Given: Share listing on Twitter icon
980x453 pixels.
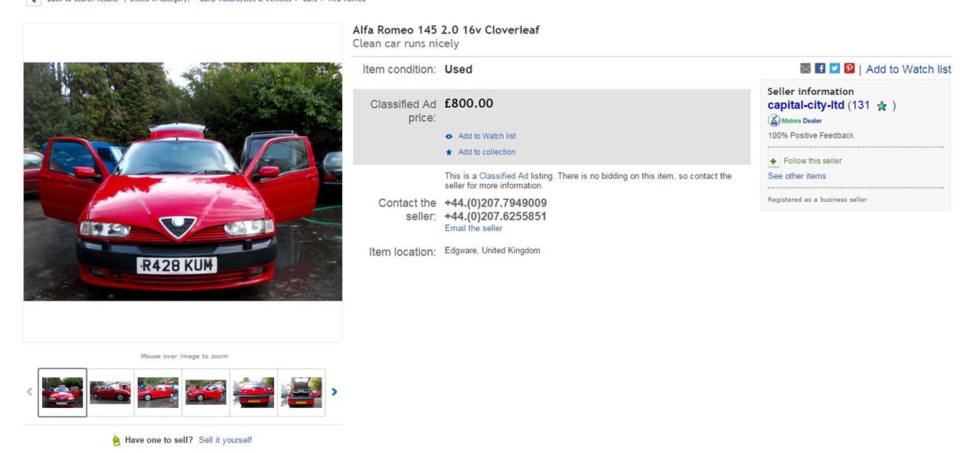Looking at the screenshot, I should (835, 68).
